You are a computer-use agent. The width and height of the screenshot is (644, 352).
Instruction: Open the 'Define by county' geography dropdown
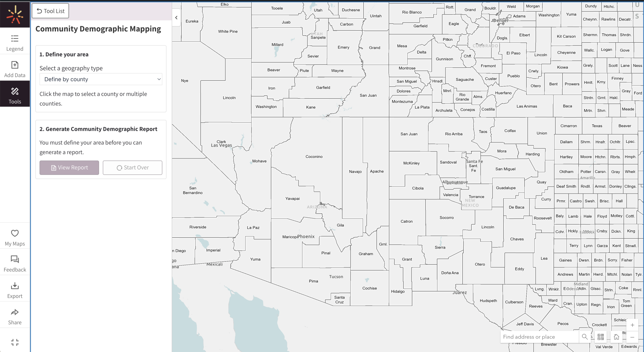point(101,79)
